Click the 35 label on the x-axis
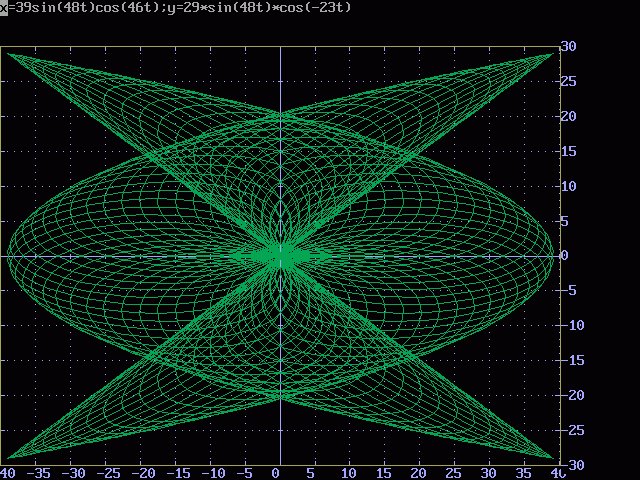Image resolution: width=640 pixels, height=480 pixels. tap(522, 472)
